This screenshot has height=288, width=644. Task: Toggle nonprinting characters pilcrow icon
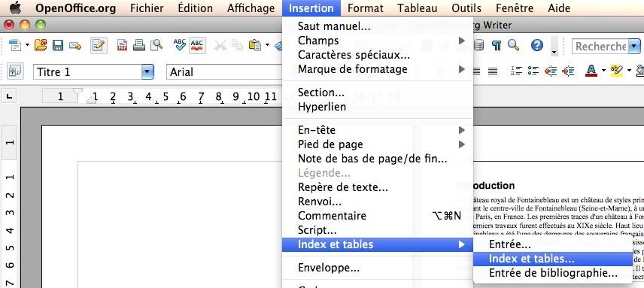[496, 45]
